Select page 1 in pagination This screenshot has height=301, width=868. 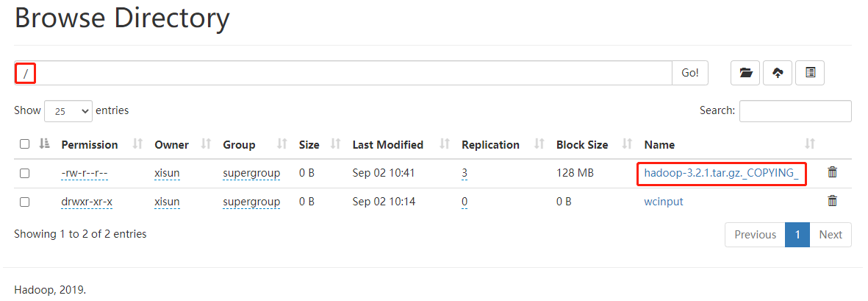pos(797,235)
